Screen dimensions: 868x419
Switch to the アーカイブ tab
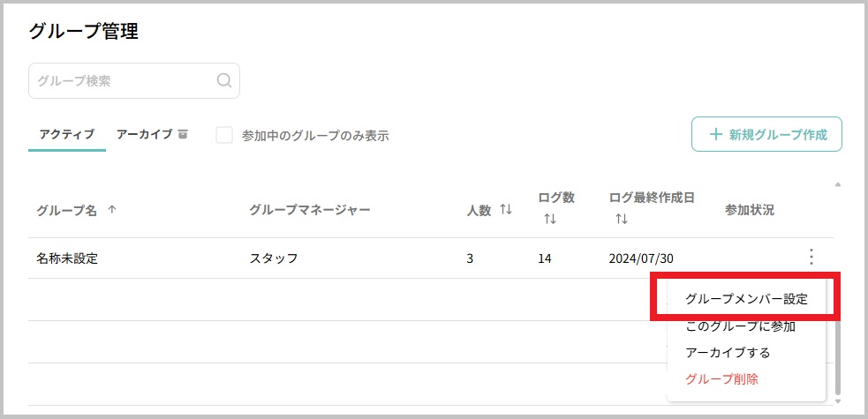point(152,134)
